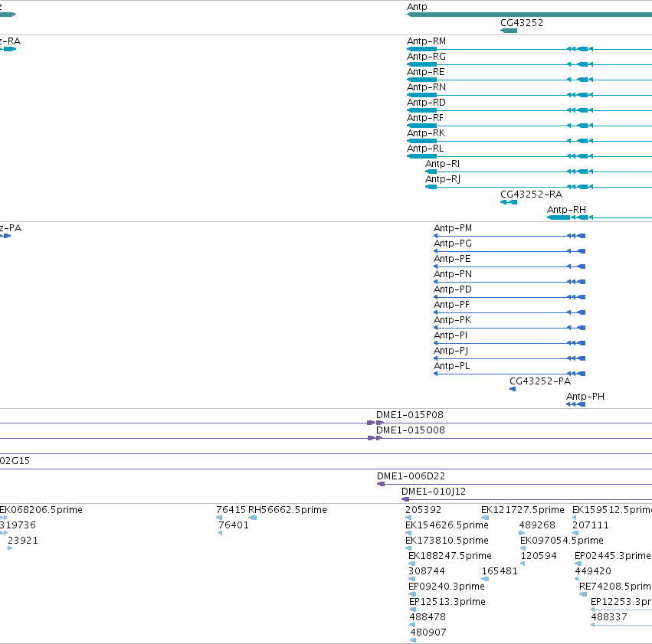Click the 480907 feature label
This screenshot has height=644, width=652.
[x=428, y=633]
